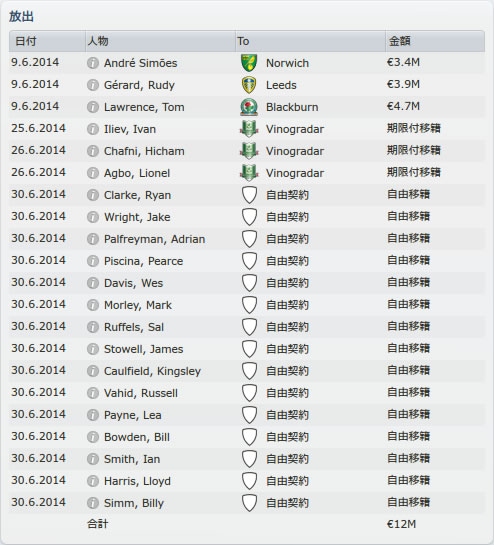Image resolution: width=494 pixels, height=545 pixels.
Task: Select the Blackburn club crest
Action: tap(249, 107)
